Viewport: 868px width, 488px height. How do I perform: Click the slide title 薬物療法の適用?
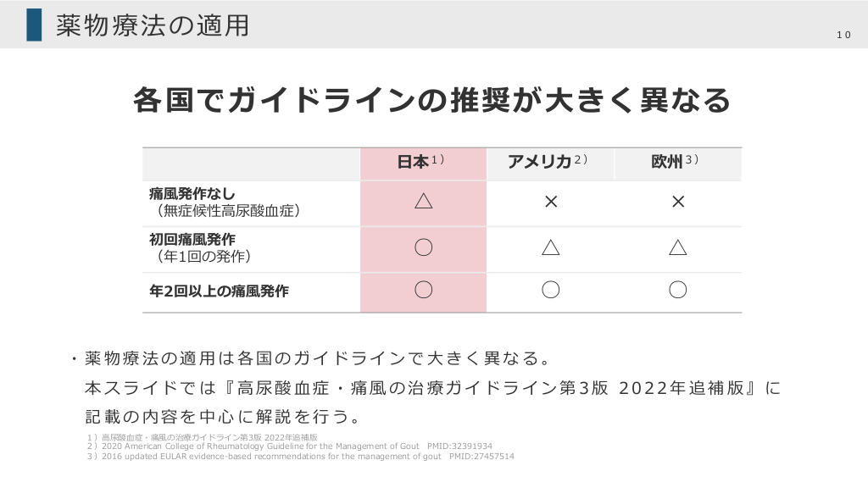coord(153,25)
